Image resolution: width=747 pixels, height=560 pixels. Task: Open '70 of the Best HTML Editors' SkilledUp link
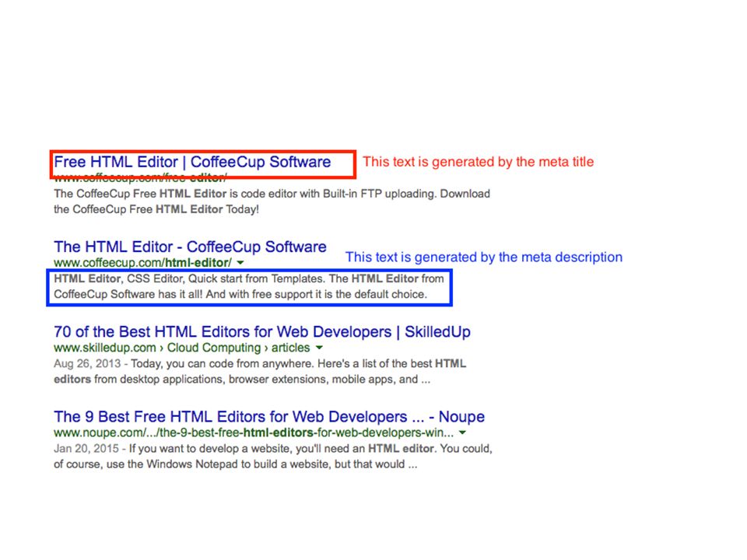pos(262,332)
